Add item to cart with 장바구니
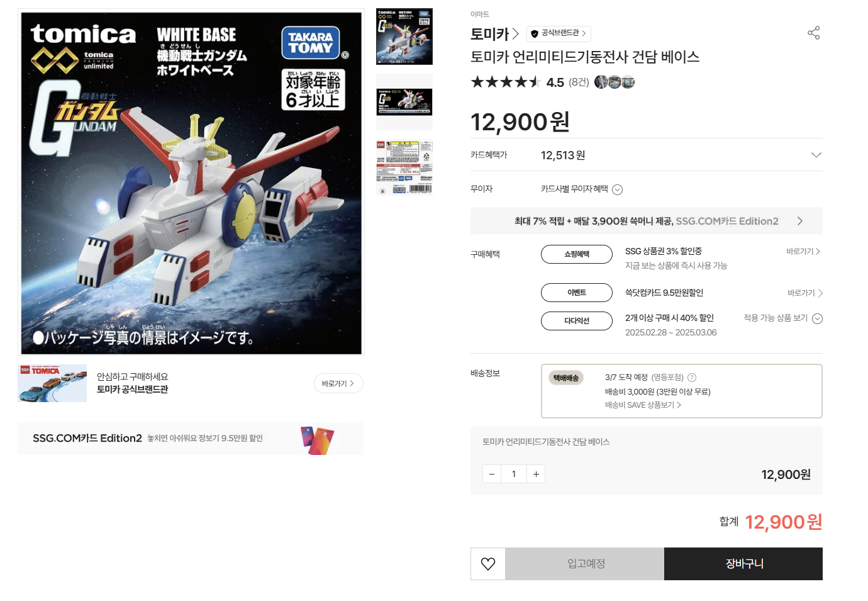The width and height of the screenshot is (868, 601). [743, 564]
